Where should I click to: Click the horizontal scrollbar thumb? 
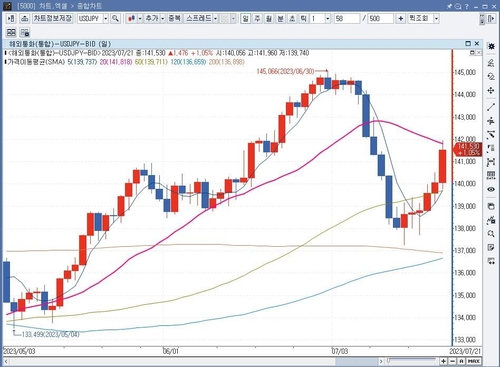click(x=356, y=361)
